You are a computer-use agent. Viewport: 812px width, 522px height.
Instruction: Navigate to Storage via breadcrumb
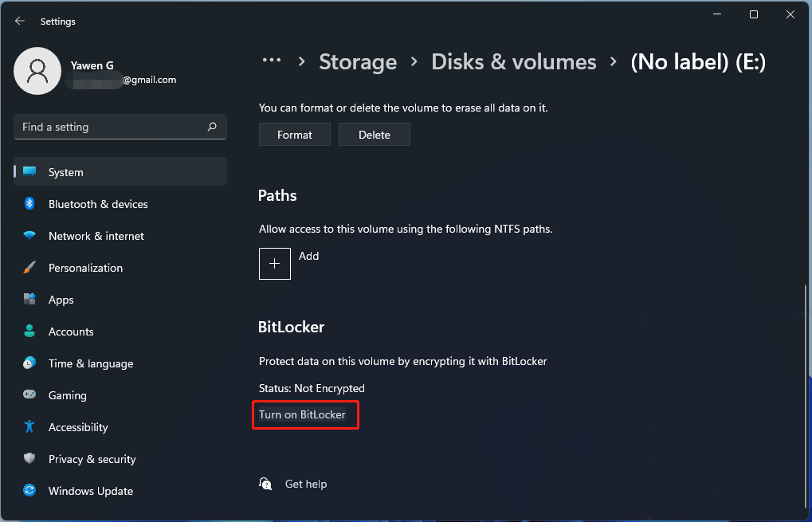pyautogui.click(x=357, y=61)
